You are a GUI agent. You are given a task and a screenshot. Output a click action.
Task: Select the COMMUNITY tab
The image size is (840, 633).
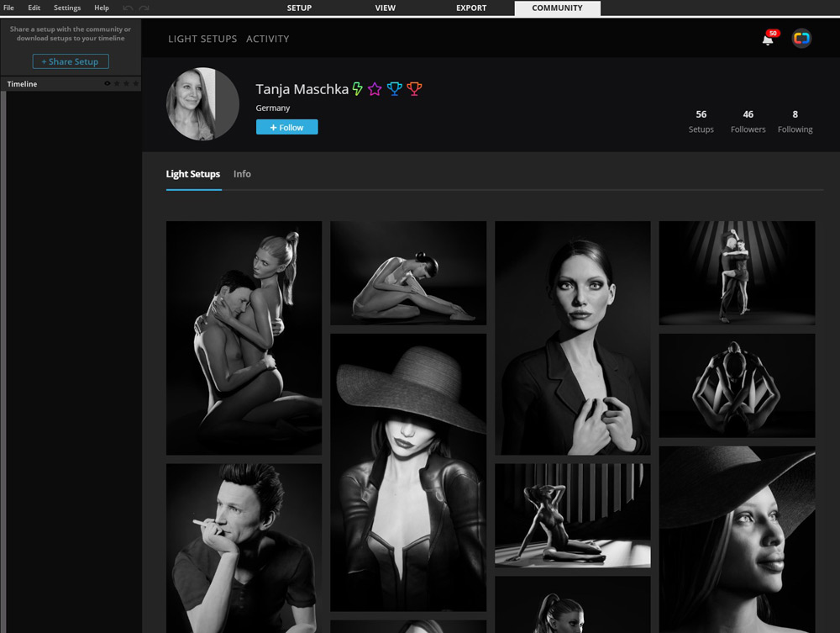pyautogui.click(x=557, y=8)
